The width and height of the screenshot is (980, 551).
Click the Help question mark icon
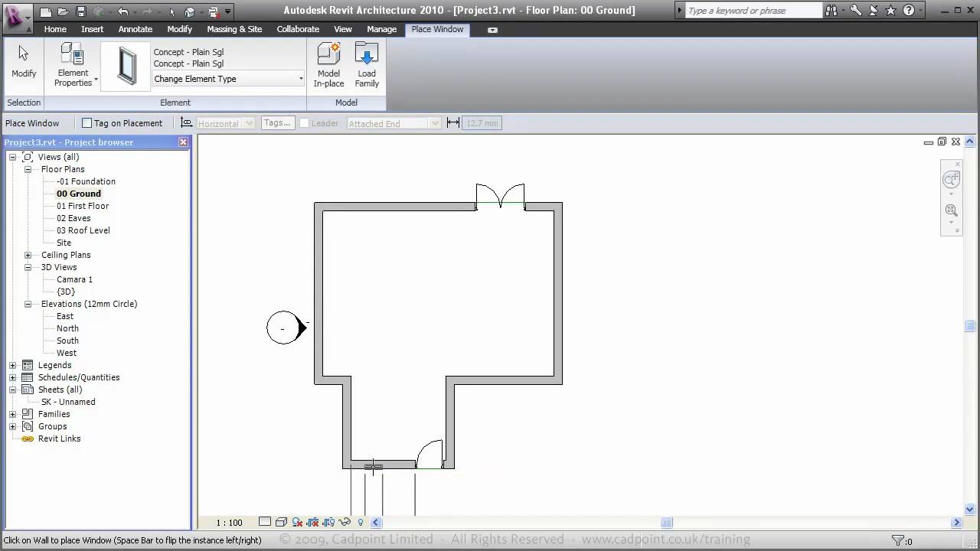click(909, 11)
